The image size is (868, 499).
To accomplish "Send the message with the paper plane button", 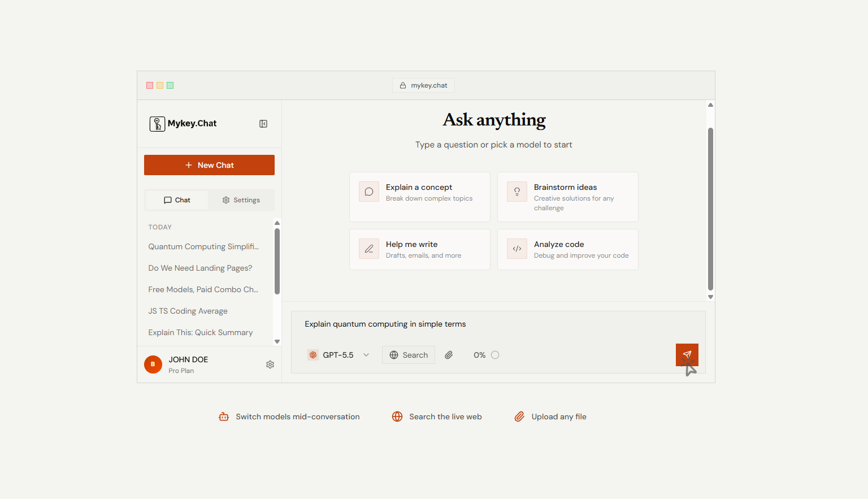I will 687,355.
